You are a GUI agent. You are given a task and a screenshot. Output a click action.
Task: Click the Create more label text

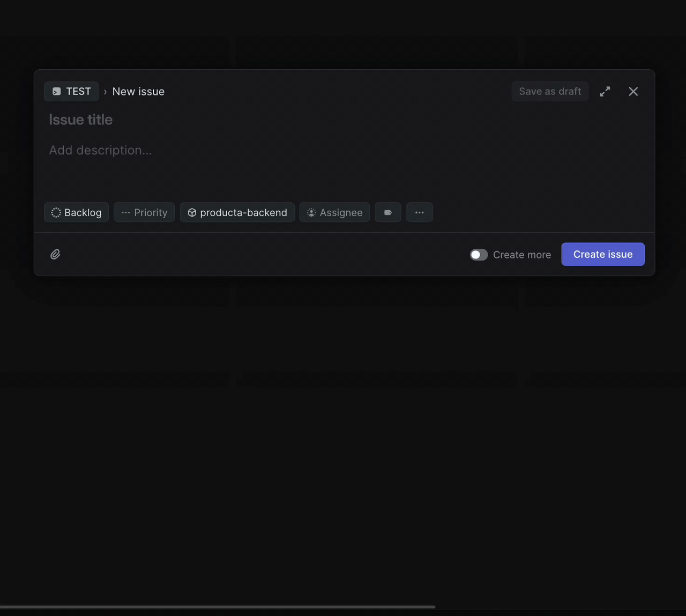[x=521, y=255]
